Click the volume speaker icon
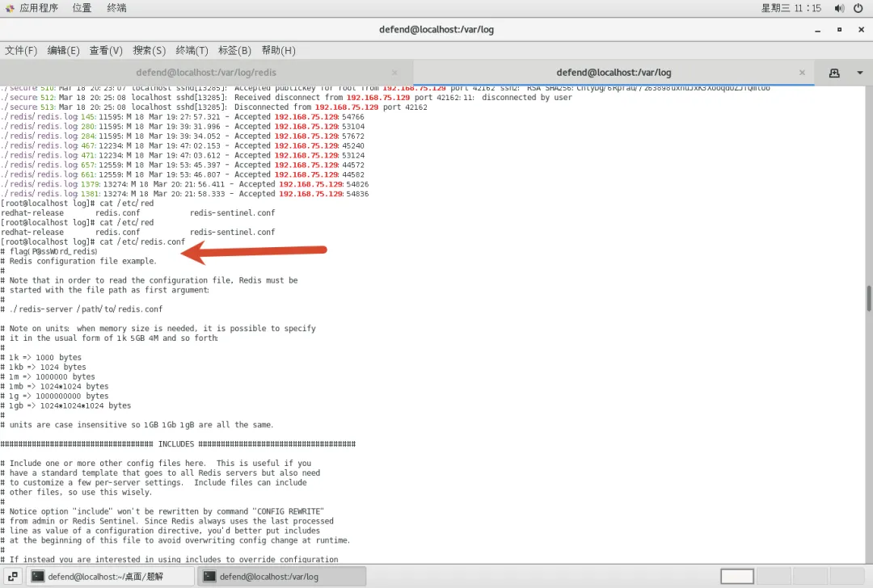This screenshot has width=873, height=588. pyautogui.click(x=839, y=8)
